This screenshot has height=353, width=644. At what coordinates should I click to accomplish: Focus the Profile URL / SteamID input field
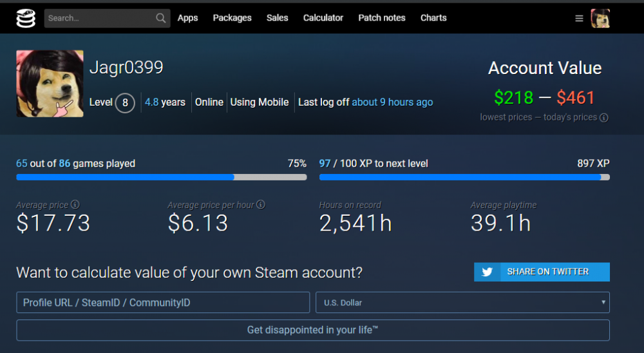tap(163, 302)
